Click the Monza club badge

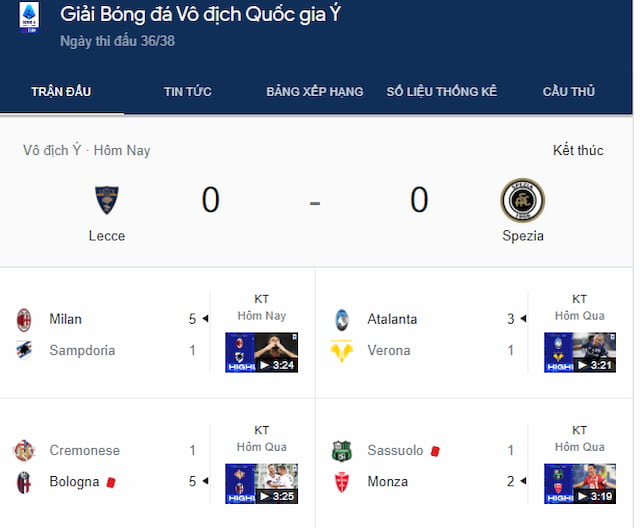click(x=342, y=482)
